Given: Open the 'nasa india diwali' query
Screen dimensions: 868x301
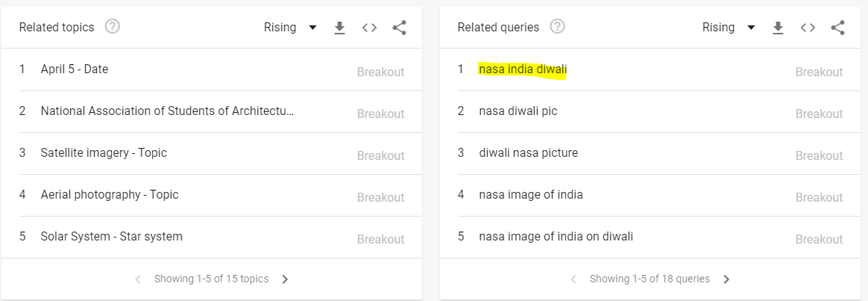Looking at the screenshot, I should pyautogui.click(x=650, y=70).
